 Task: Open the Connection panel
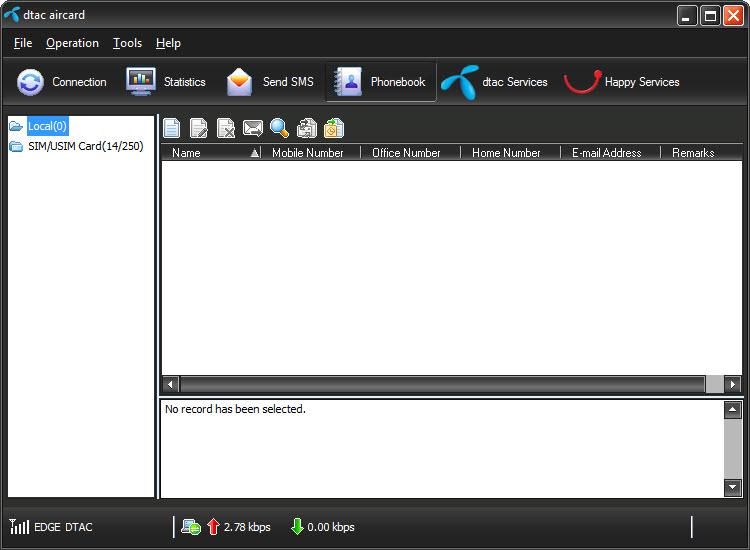tap(62, 82)
